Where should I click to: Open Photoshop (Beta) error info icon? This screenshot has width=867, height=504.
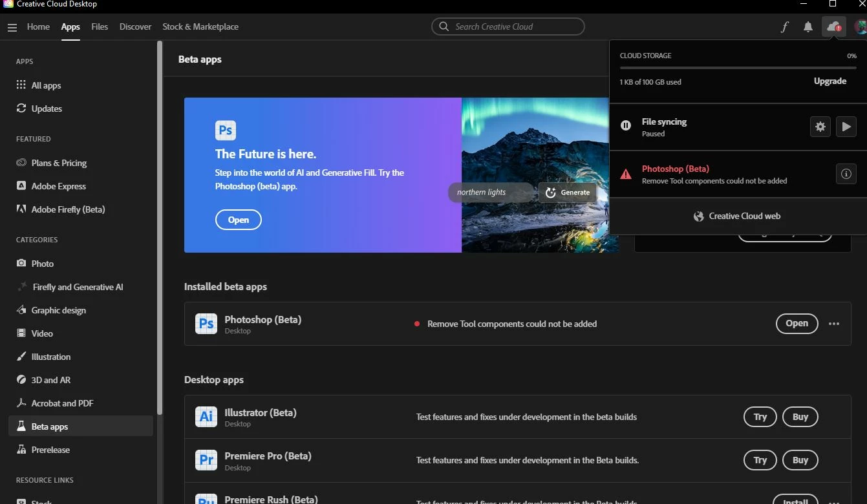tap(846, 174)
